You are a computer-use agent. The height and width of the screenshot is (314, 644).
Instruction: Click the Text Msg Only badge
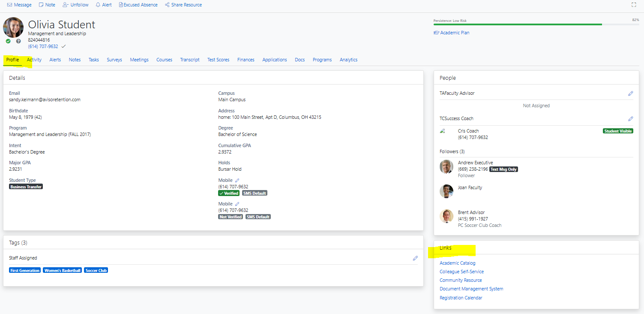(x=503, y=169)
